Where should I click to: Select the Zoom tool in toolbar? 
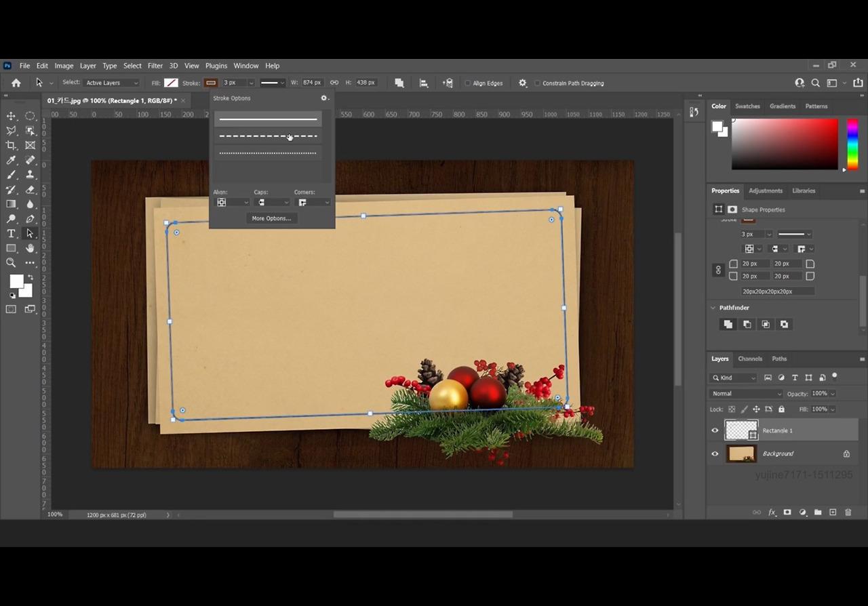pos(11,262)
